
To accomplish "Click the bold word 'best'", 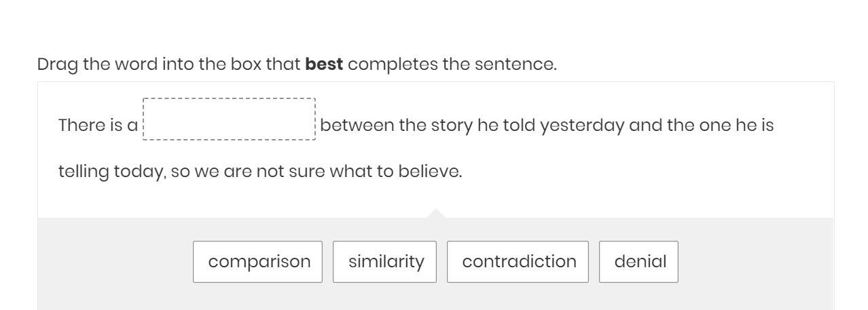I will pos(325,65).
